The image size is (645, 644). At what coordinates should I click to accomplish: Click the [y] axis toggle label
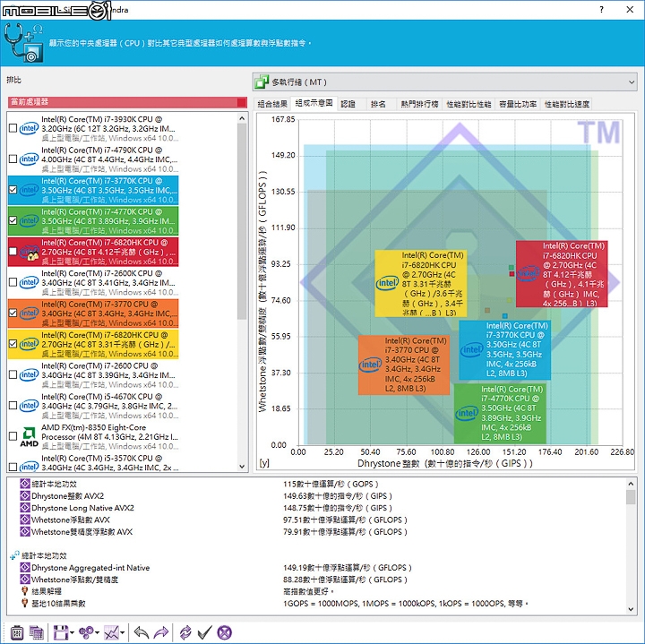coord(264,463)
